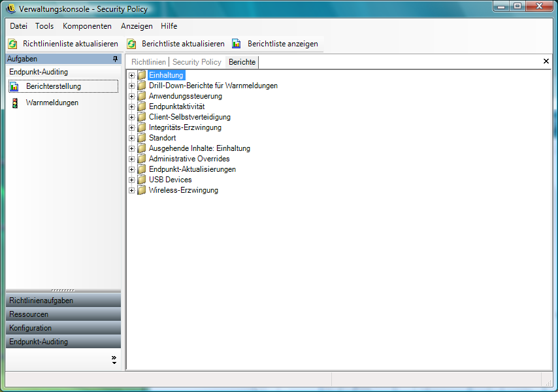Open the Ressourcen navigation section
Image resolution: width=558 pixels, height=392 pixels.
click(x=63, y=314)
